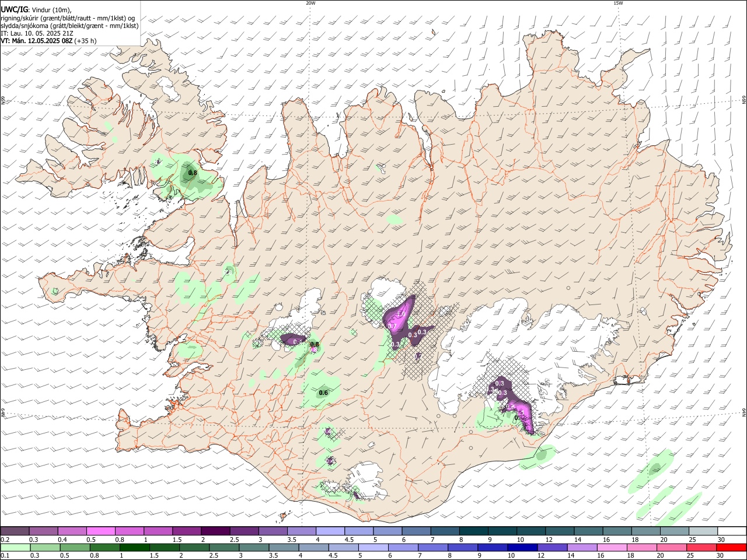The width and height of the screenshot is (747, 560).
Task: Click the 9 blue swatch in bottom row
Action: click(492, 548)
